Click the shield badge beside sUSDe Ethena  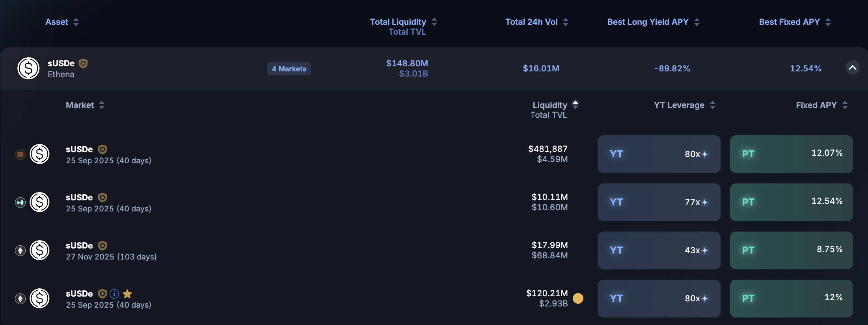(83, 64)
